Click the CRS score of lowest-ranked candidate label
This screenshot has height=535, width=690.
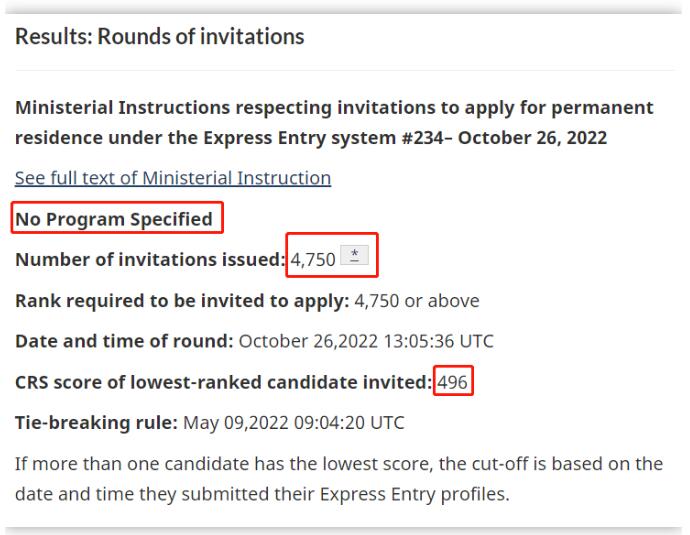224,382
